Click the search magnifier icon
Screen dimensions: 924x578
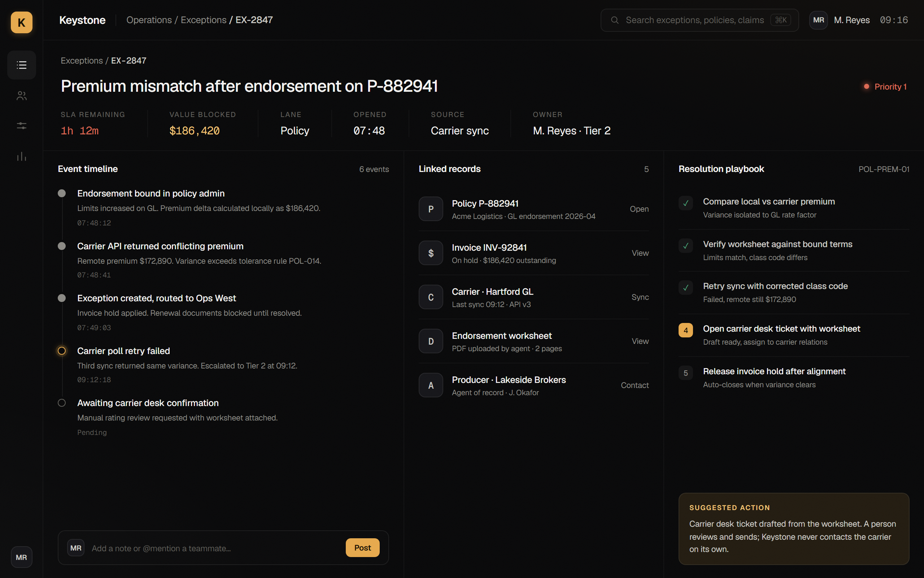pos(615,20)
